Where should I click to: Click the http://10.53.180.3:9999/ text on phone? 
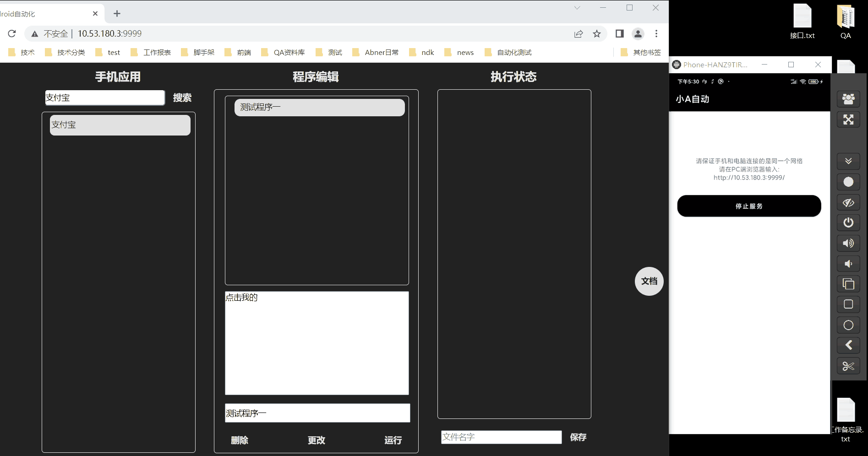tap(749, 178)
